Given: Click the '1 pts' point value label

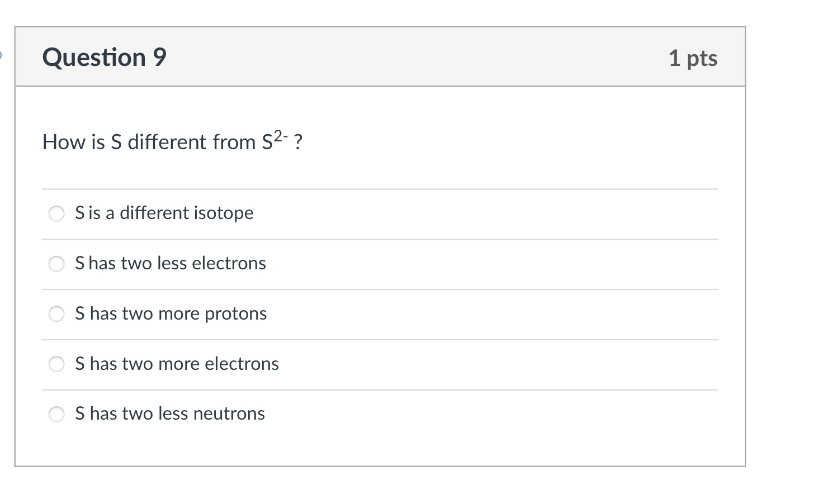Looking at the screenshot, I should point(693,58).
